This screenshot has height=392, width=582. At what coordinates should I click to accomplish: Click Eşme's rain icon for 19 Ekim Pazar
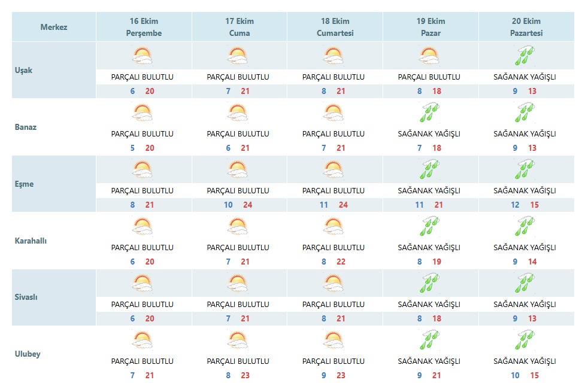(x=429, y=170)
